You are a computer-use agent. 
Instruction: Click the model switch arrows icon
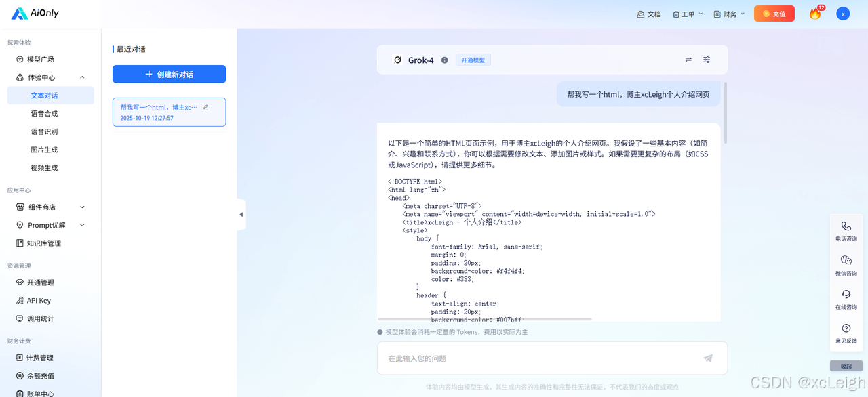click(x=688, y=60)
